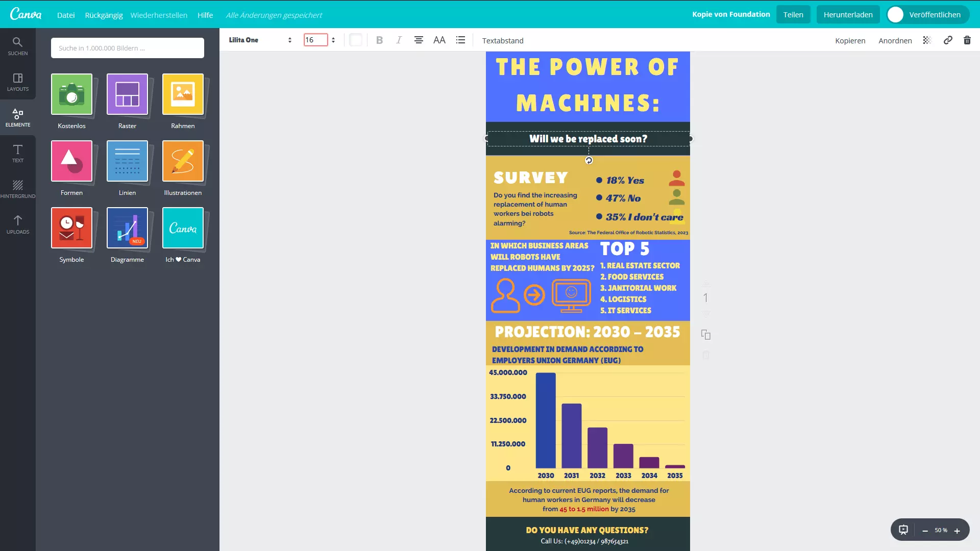The height and width of the screenshot is (551, 980).
Task: Select the Layouts panel icon
Action: 18,82
